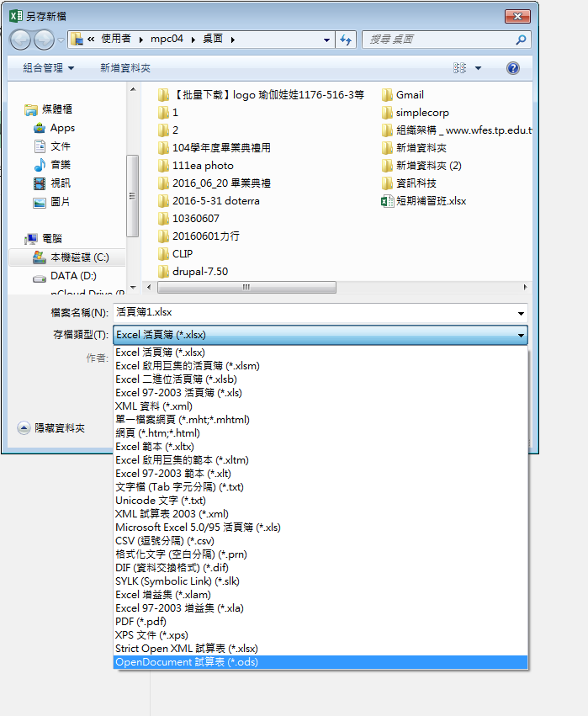Open the Gmail folder

[403, 95]
